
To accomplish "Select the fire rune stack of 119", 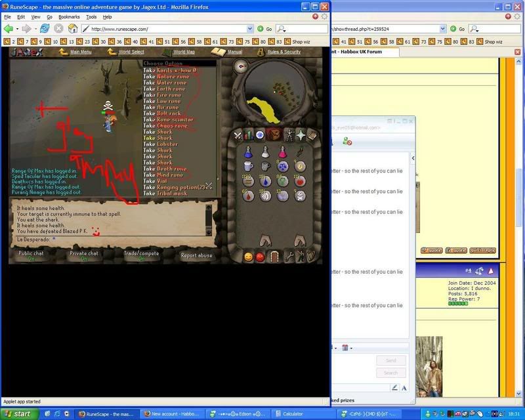I will coord(300,181).
